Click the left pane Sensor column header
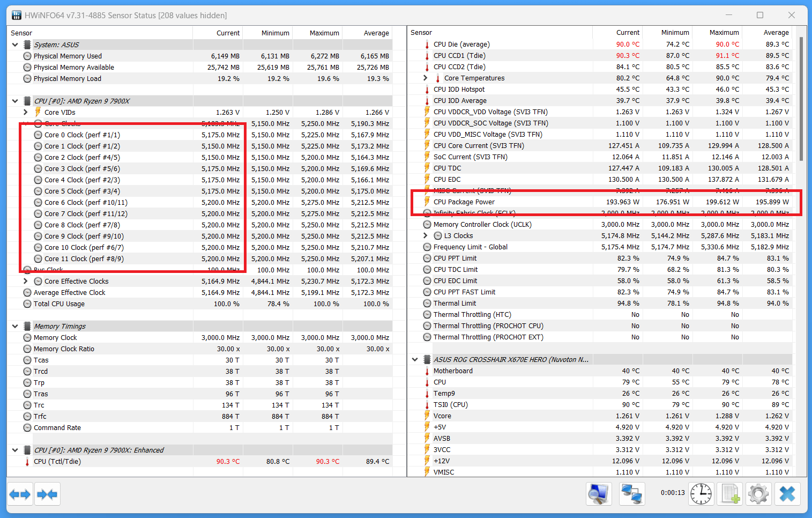Viewport: 812px width, 518px height. 100,33
